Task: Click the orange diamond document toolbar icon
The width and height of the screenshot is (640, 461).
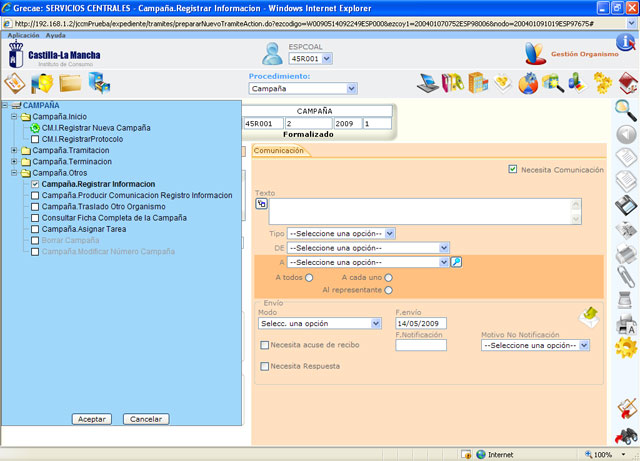Action: [x=15, y=83]
